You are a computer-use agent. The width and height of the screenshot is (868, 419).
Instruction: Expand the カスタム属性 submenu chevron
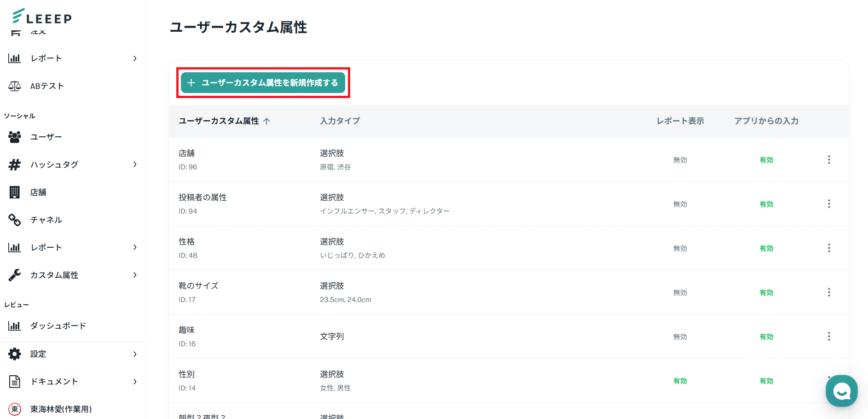tap(135, 275)
